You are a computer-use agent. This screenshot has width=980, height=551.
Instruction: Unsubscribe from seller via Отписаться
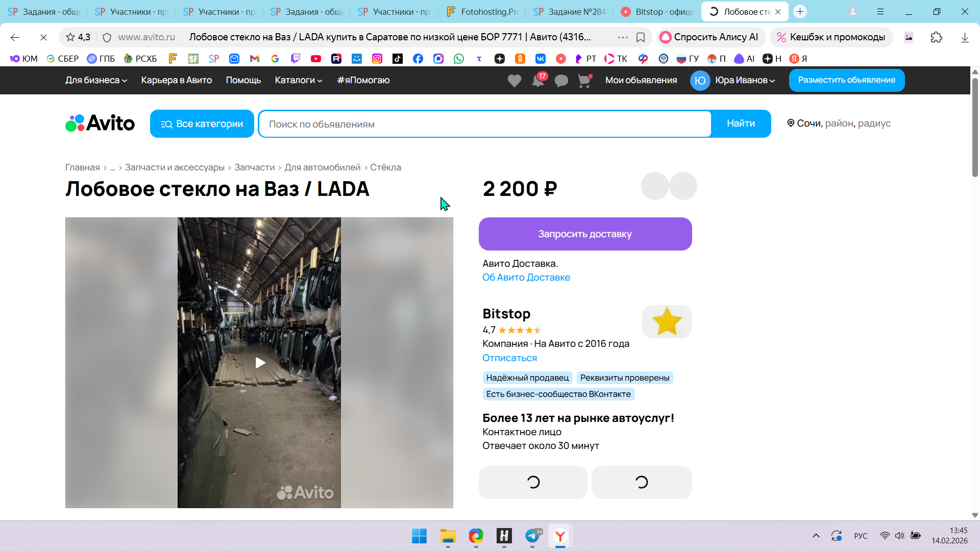pos(509,358)
